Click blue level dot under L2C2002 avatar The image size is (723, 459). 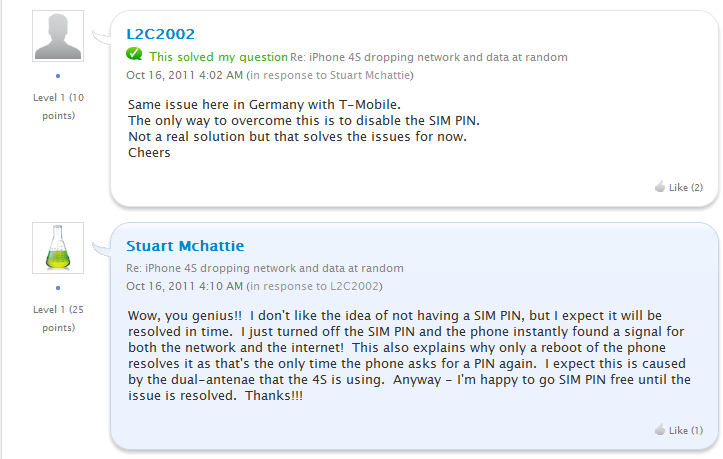point(58,76)
